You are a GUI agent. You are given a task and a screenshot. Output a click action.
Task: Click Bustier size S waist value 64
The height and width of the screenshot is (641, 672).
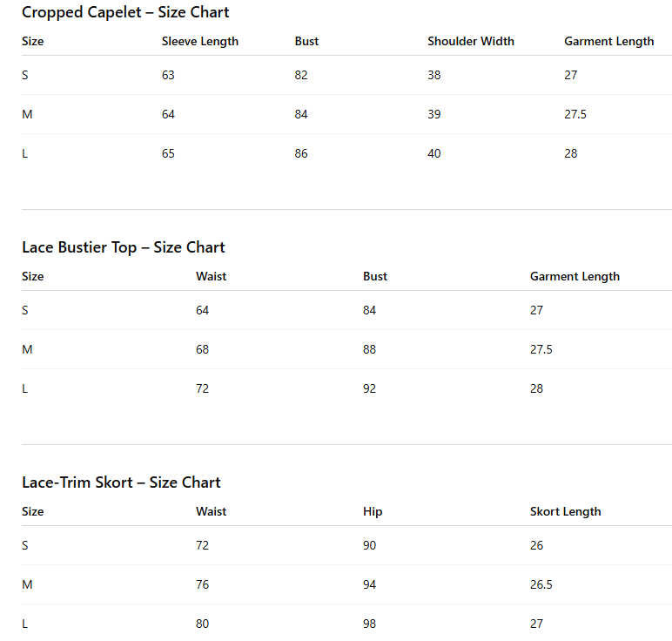pos(202,310)
